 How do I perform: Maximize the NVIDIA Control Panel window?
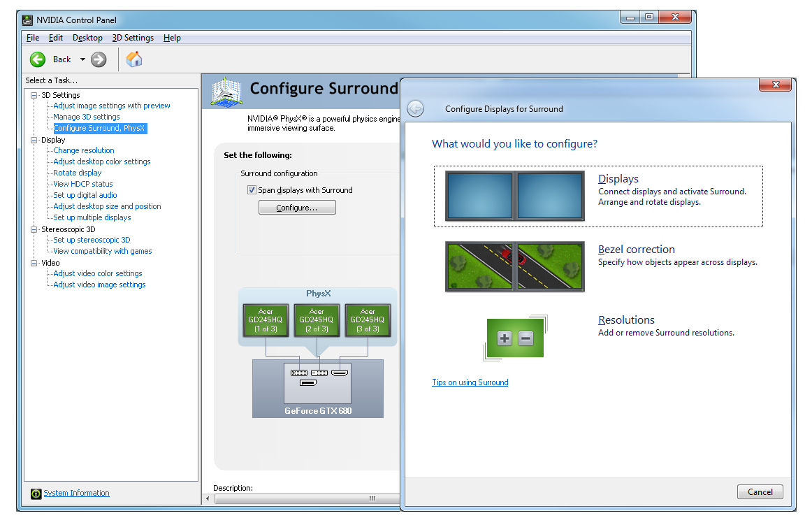[649, 17]
